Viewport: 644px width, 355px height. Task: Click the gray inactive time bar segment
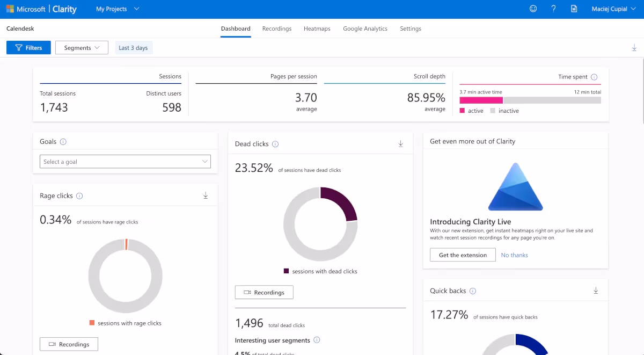(x=552, y=100)
